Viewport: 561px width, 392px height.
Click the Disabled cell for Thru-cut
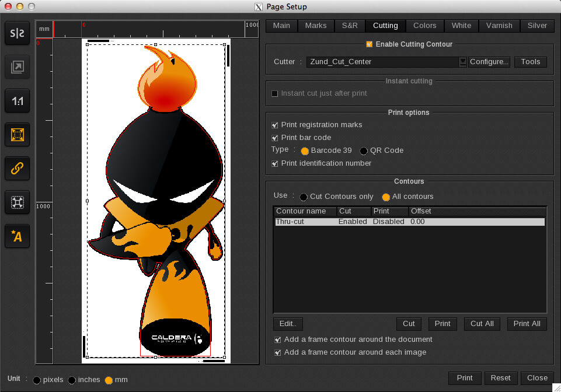point(389,222)
